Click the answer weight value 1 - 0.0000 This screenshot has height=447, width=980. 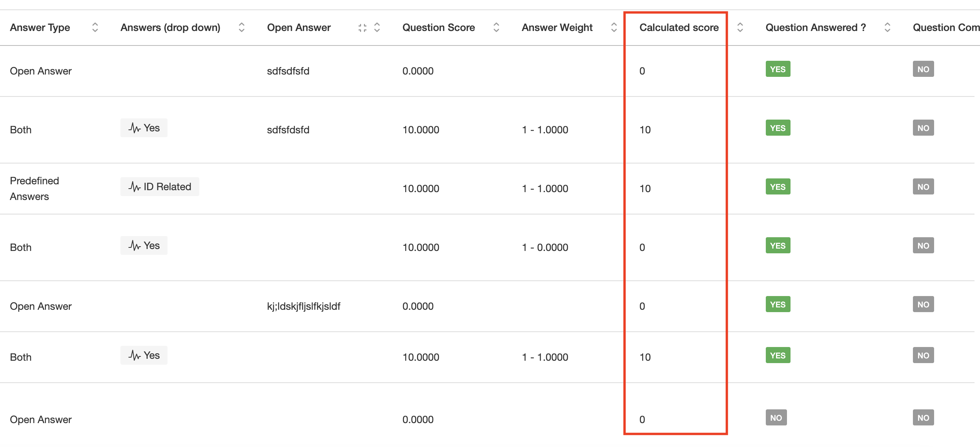(x=545, y=247)
